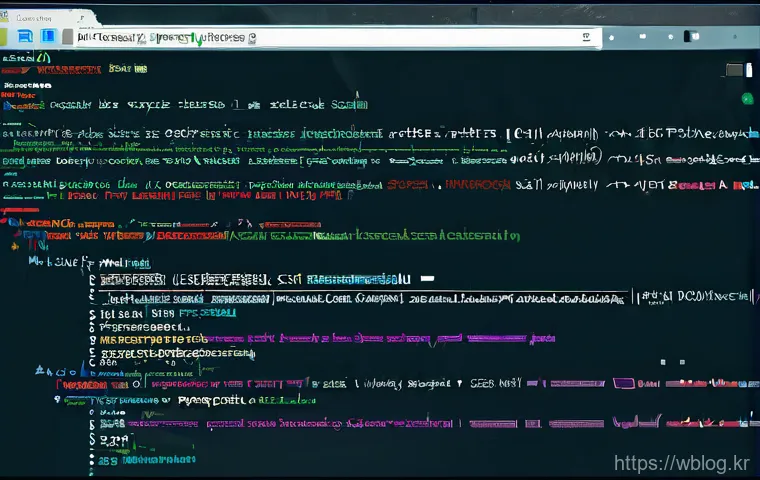Click the dark tab area beside first tab
760x480 pixels.
150,15
